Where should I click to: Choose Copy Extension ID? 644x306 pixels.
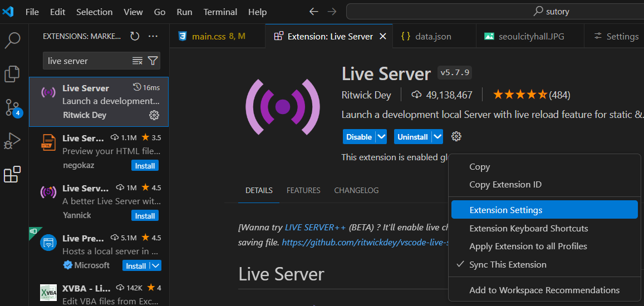(544, 184)
